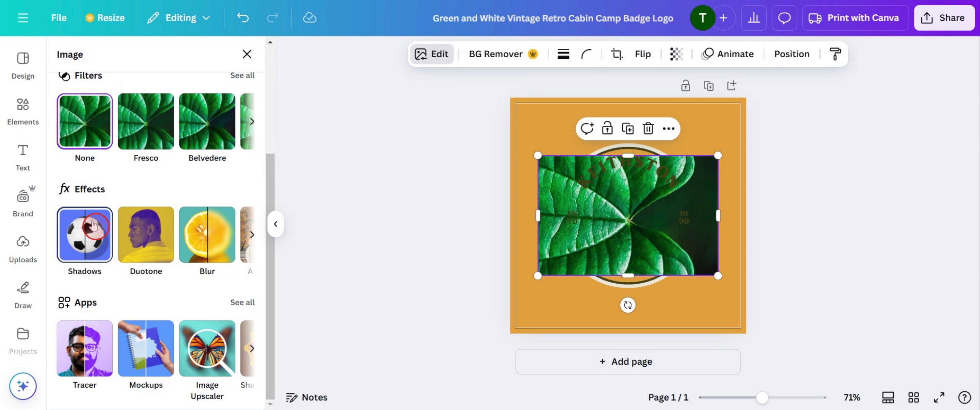The width and height of the screenshot is (980, 410).
Task: Toggle lock on the selected image
Action: point(607,129)
